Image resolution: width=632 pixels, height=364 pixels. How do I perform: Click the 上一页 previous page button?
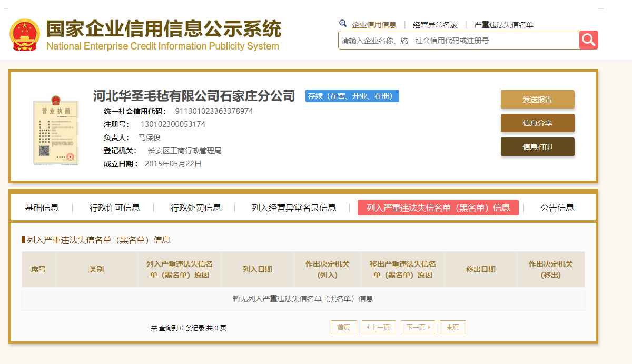pyautogui.click(x=379, y=327)
